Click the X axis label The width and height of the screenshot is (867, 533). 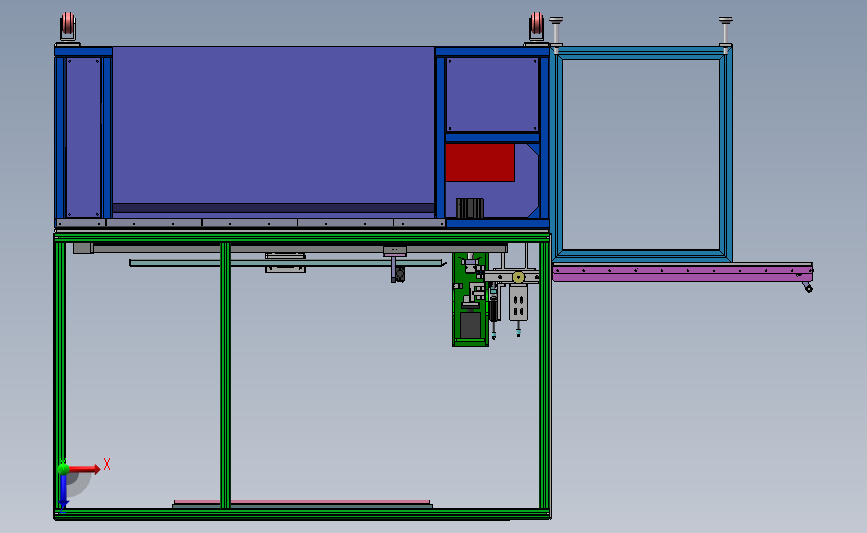pyautogui.click(x=107, y=464)
